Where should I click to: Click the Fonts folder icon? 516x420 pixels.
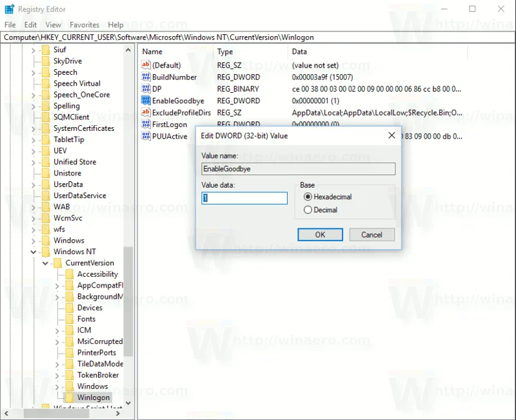coord(70,319)
